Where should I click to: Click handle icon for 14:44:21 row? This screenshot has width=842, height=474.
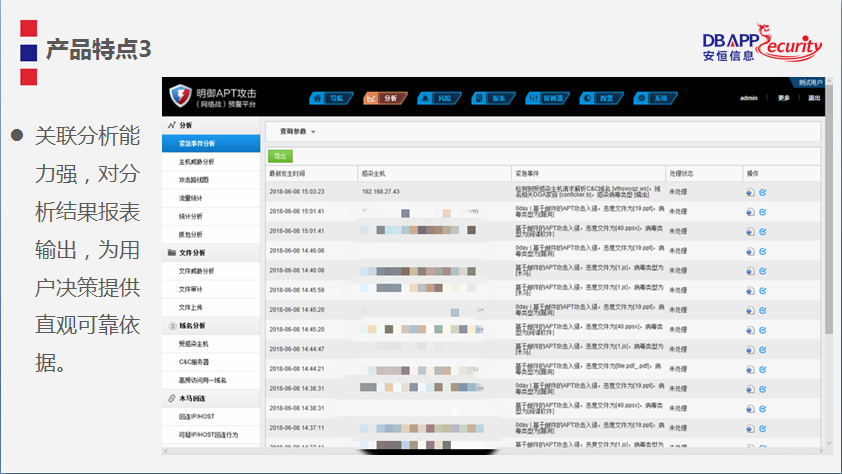(763, 369)
